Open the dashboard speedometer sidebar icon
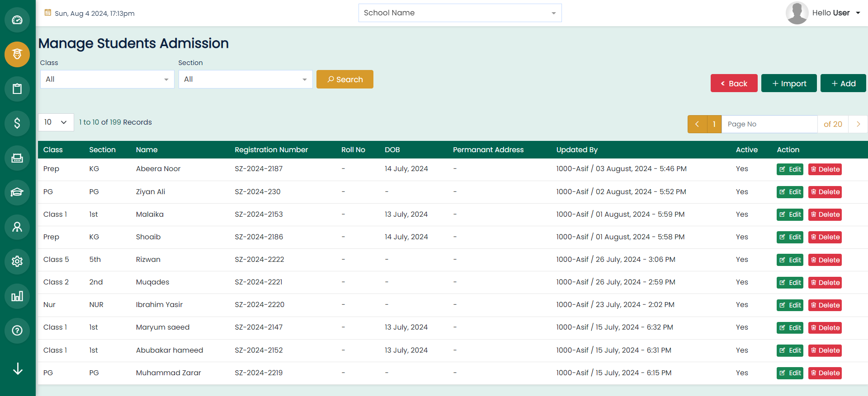The width and height of the screenshot is (868, 396). click(17, 20)
